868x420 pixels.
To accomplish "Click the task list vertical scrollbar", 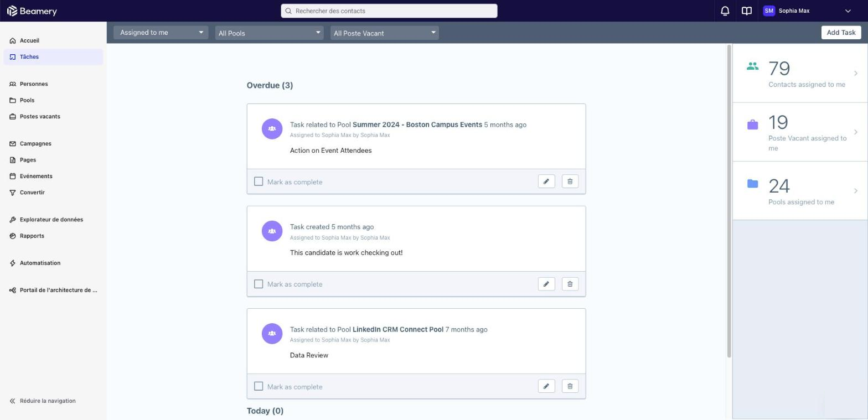I will click(x=729, y=201).
